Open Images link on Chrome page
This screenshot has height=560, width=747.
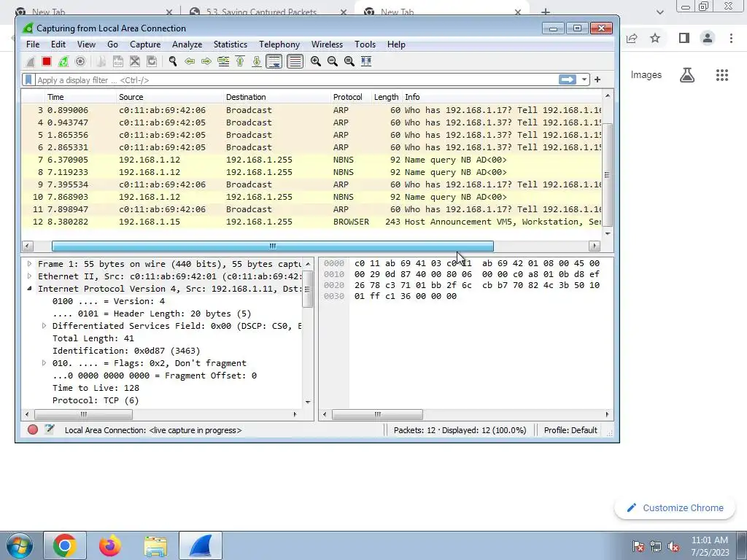pyautogui.click(x=646, y=75)
